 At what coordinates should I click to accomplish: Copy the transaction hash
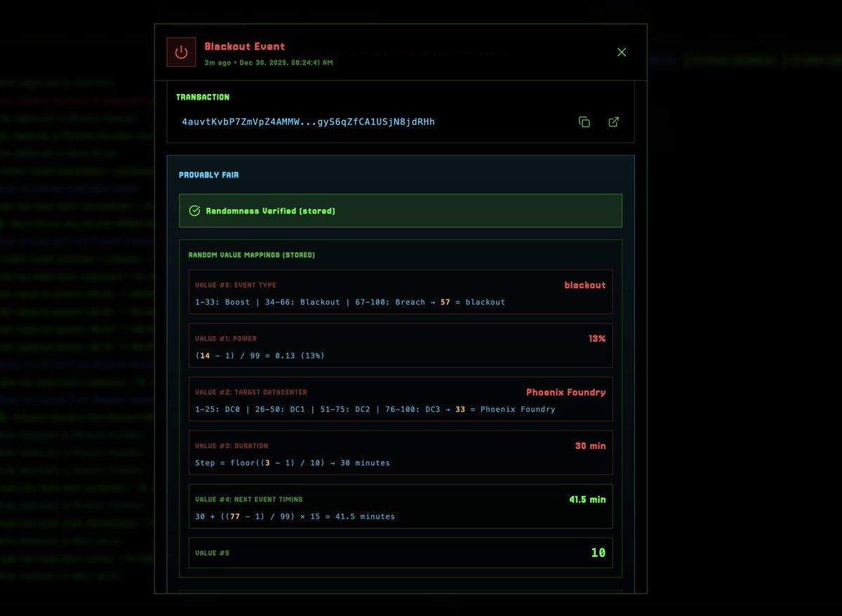click(584, 122)
